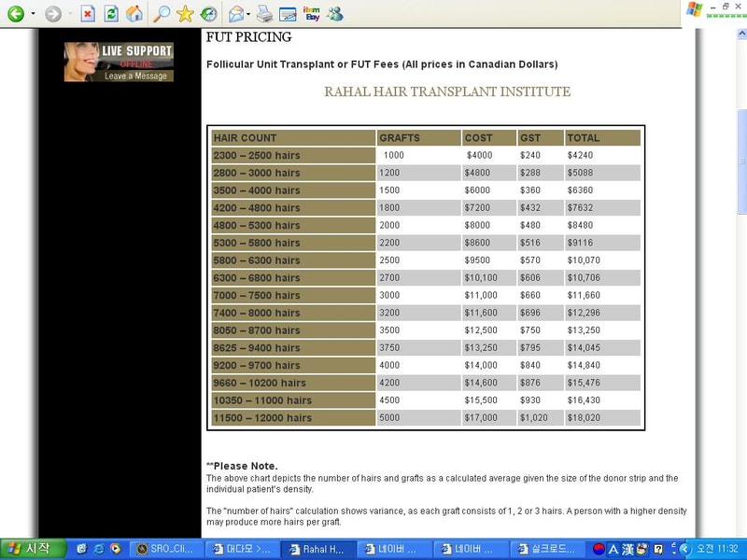Click the Edit page toolbar icon
747x560 pixels.
288,14
